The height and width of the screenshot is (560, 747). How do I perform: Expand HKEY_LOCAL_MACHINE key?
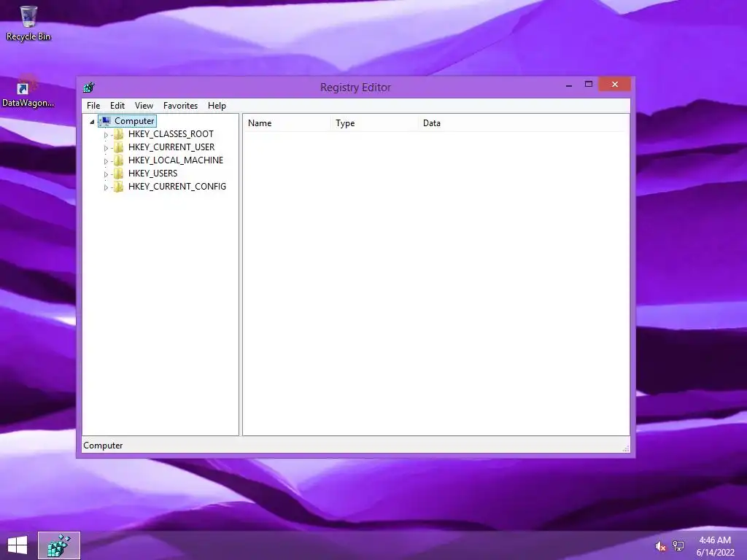[106, 161]
